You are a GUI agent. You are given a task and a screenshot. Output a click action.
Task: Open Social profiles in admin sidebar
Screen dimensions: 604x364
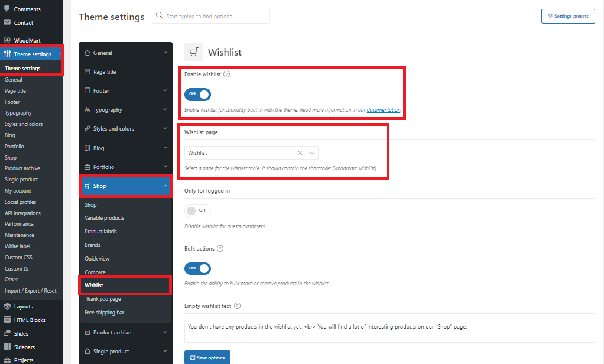20,202
